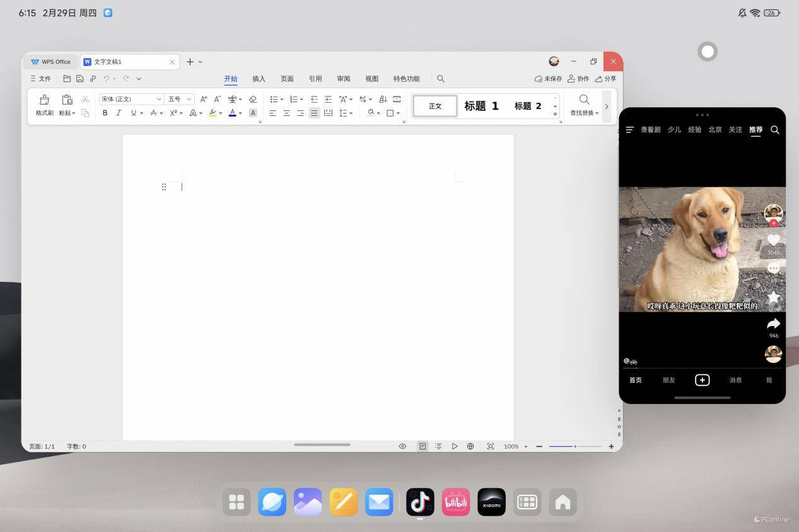Toggle italic formatting

(119, 113)
